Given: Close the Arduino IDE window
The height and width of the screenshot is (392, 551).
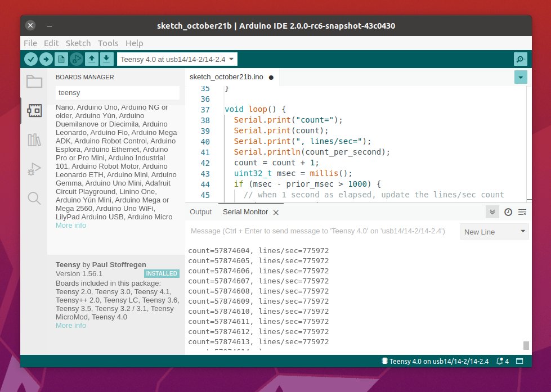Looking at the screenshot, I should [30, 25].
